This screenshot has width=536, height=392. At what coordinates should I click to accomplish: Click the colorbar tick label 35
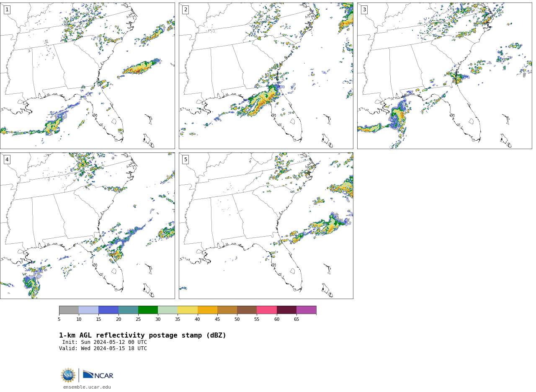178,320
